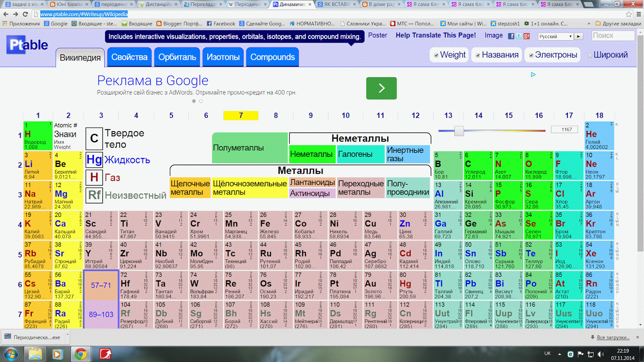Click the Ptable logo
644x362 pixels.
click(x=27, y=45)
